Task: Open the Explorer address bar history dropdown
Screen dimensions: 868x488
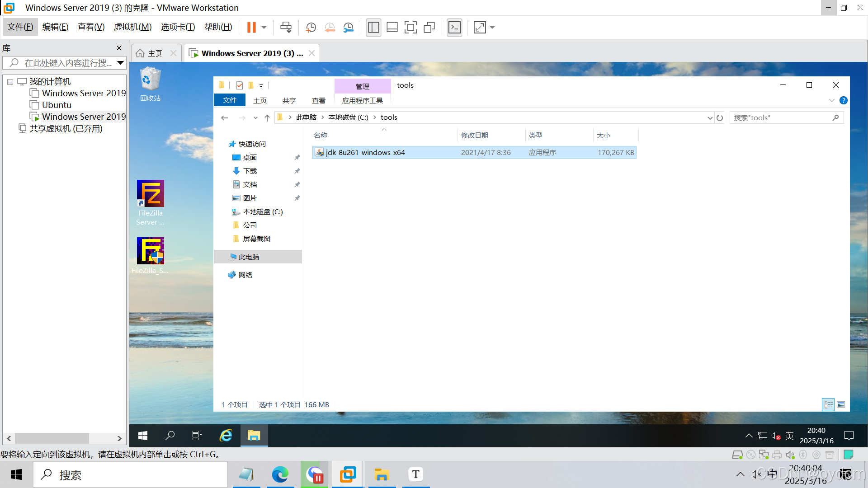Action: pos(710,117)
